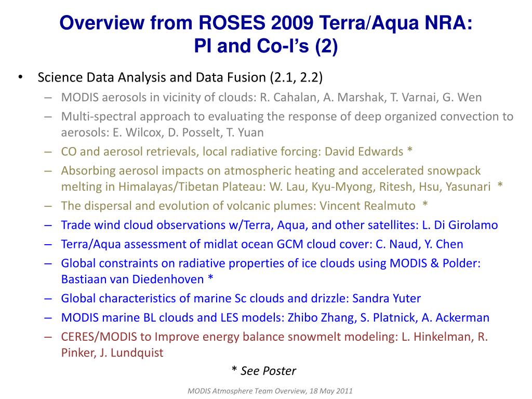Click the 'Global characteristics of marine Sc clouds' line
The height and width of the screenshot is (399, 532).
(241, 298)
